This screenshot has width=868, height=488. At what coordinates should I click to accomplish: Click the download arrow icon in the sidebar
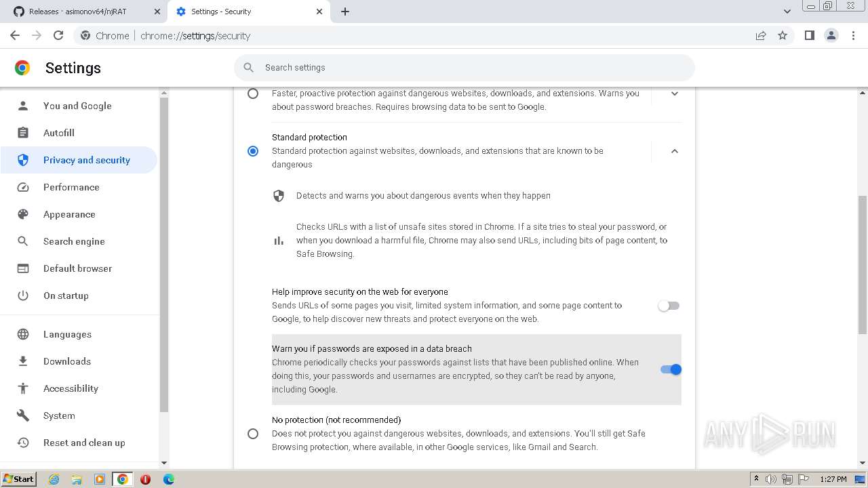(23, 361)
